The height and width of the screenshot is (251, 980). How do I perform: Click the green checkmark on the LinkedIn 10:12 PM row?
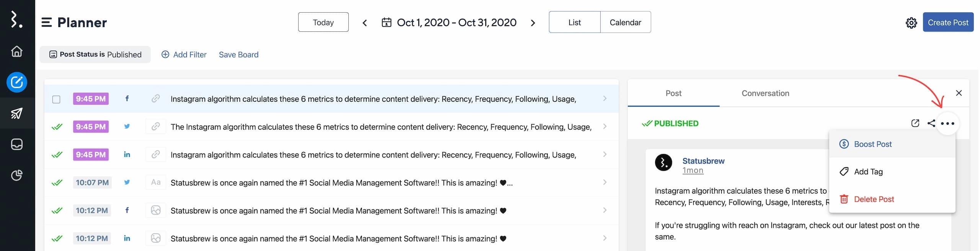click(x=57, y=238)
